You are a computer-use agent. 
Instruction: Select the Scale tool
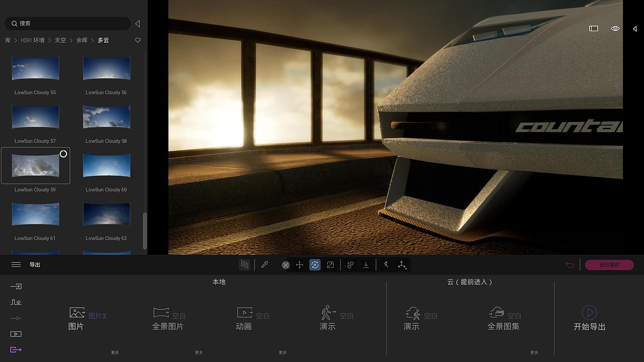330,265
